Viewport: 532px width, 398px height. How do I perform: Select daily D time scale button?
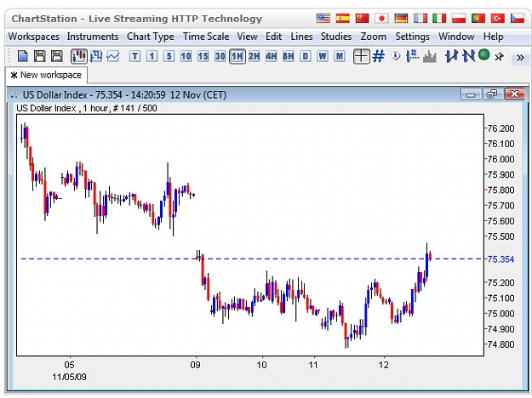tap(306, 56)
